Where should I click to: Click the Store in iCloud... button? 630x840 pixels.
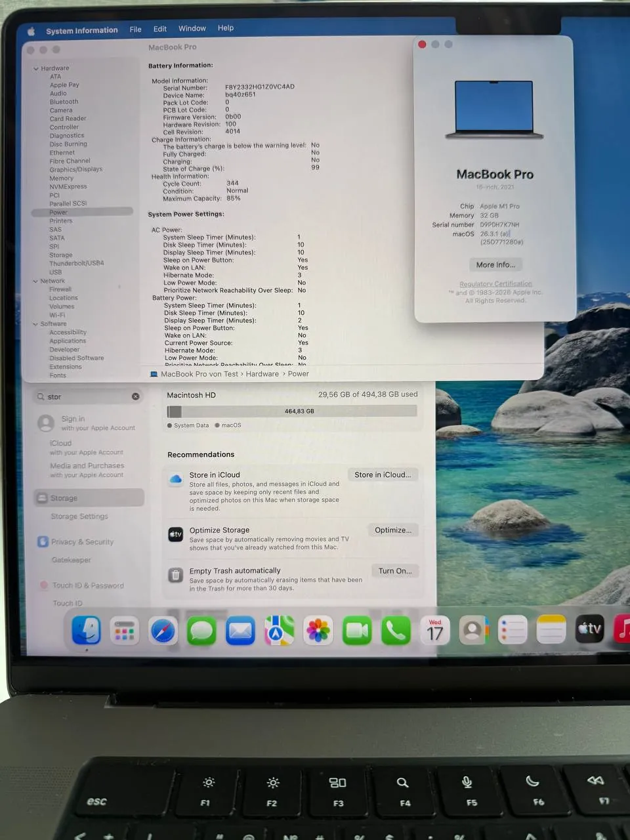[383, 474]
